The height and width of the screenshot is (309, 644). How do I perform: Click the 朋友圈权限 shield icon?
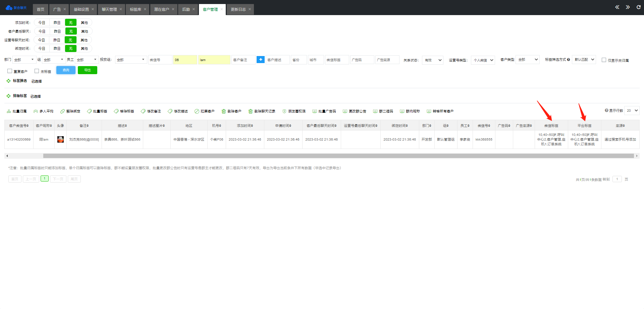(284, 111)
